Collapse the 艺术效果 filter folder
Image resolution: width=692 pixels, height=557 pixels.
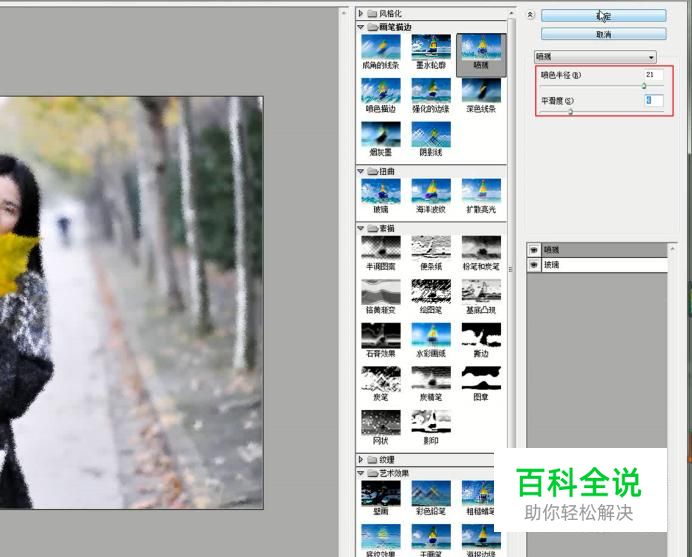click(x=361, y=473)
